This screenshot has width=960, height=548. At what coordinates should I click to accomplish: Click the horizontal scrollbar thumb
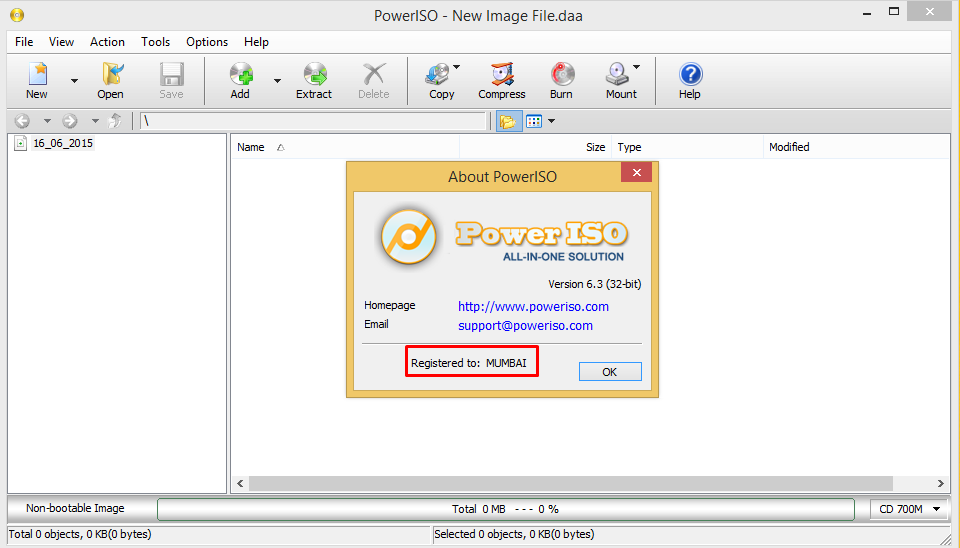pos(571,484)
